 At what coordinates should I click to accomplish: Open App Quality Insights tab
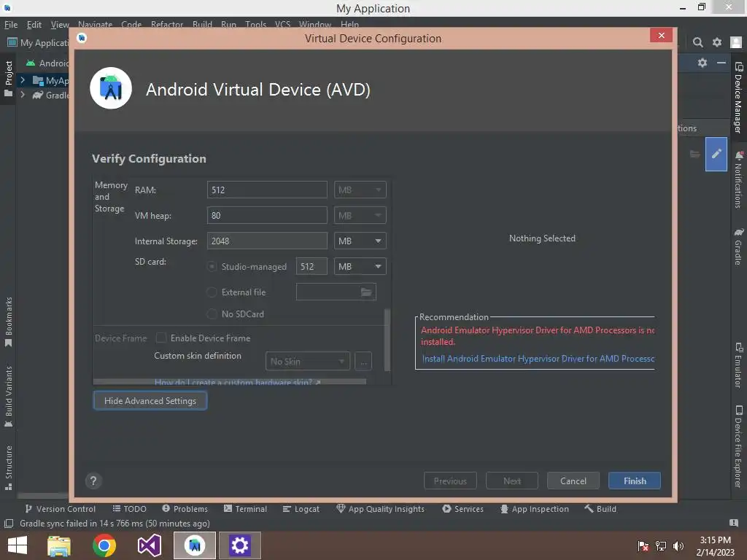click(x=380, y=509)
